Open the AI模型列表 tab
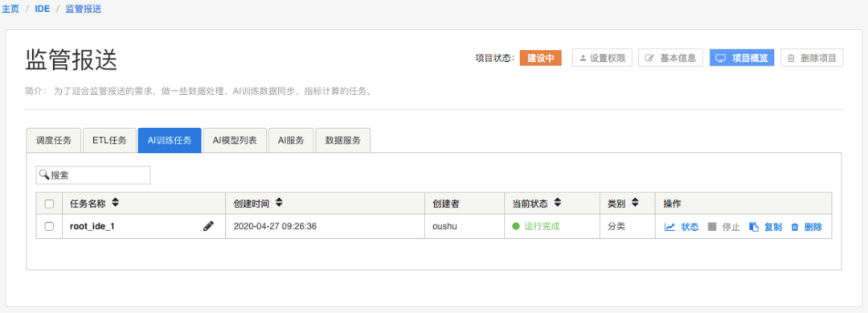Image resolution: width=868 pixels, height=313 pixels. pos(235,140)
